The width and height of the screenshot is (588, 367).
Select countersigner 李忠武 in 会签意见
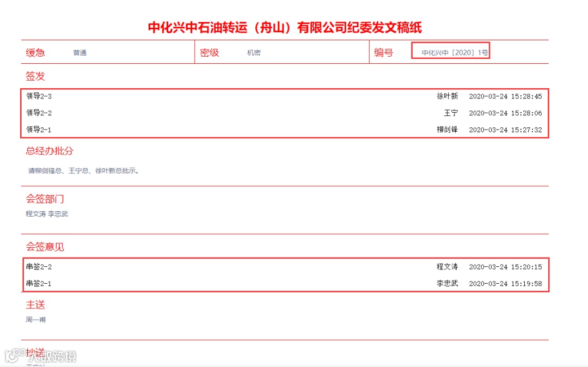tap(448, 284)
